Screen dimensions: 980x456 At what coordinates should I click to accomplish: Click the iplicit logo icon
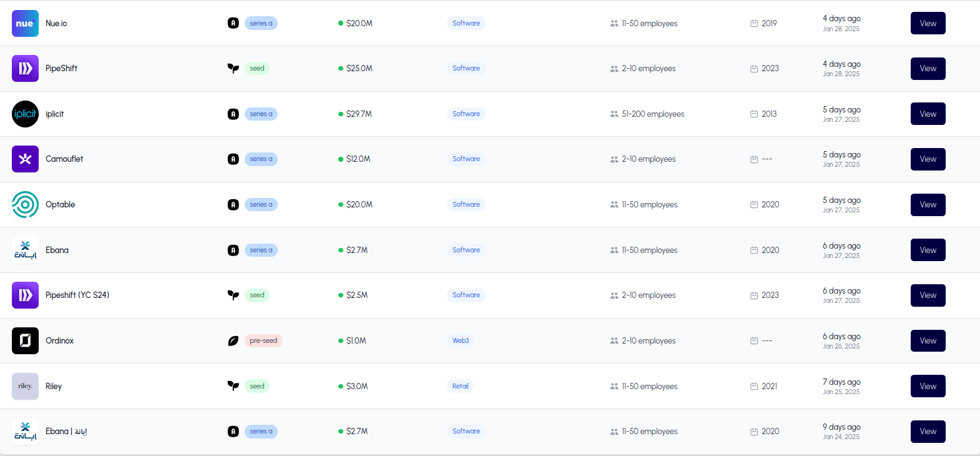point(25,114)
